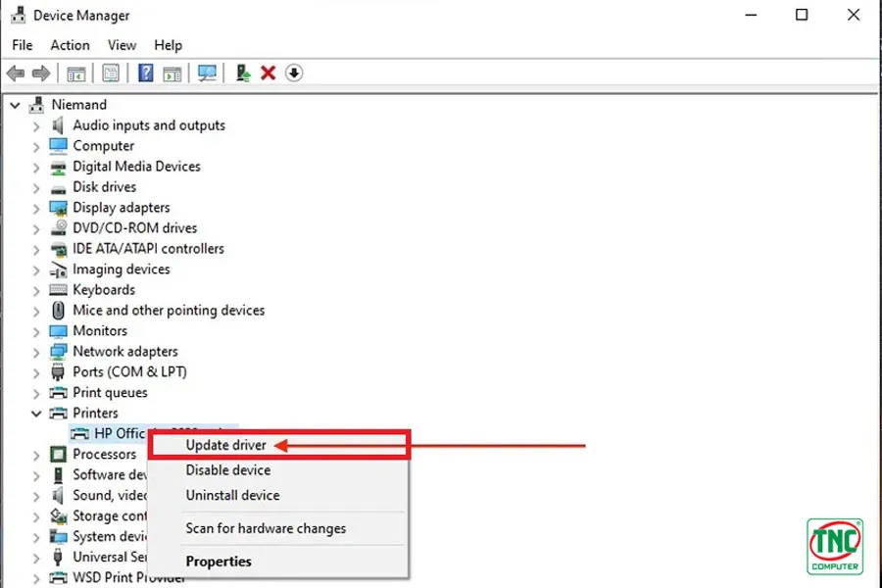Click the Imaging devices icon

[x=59, y=269]
